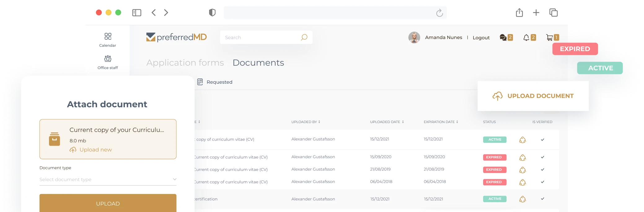This screenshot has height=212, width=644.
Task: Click the browser reload icon
Action: (439, 13)
